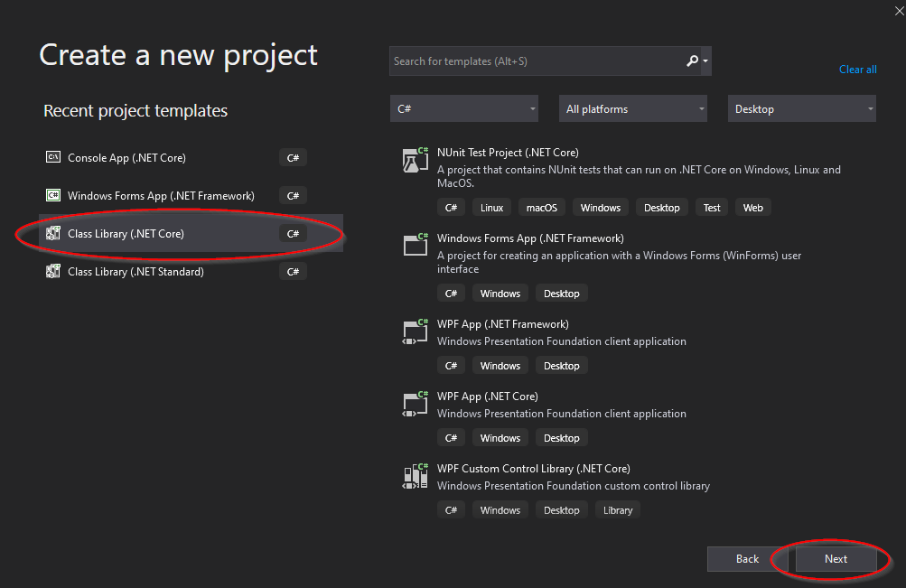Select Class Library (.NET Core) recent template
This screenshot has width=906, height=588.
191,233
